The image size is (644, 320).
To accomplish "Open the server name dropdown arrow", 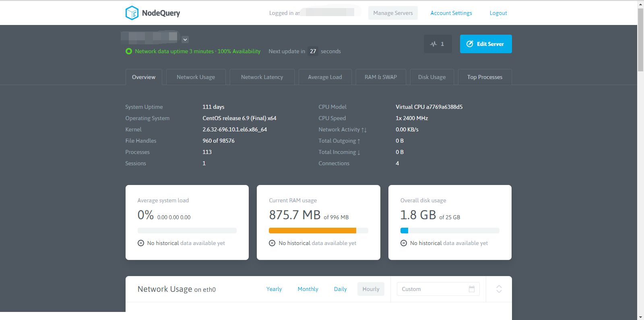I will coord(185,39).
